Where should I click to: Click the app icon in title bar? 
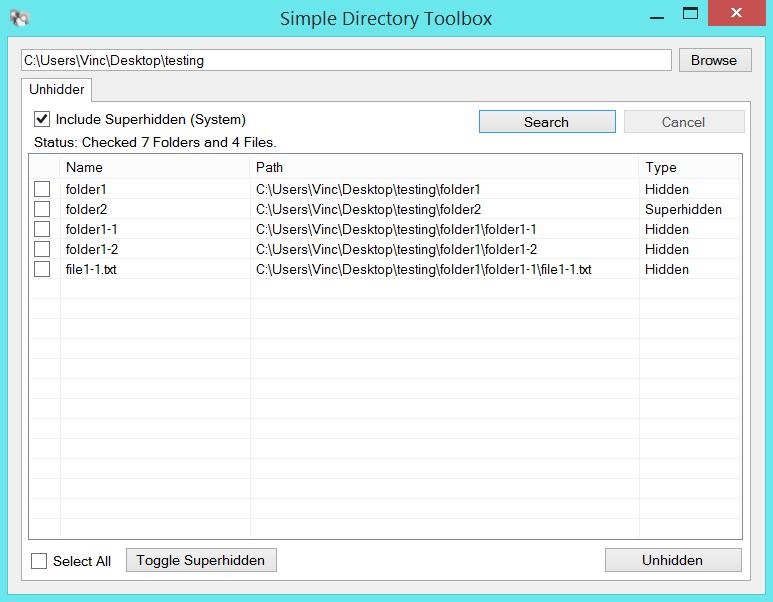(x=20, y=18)
